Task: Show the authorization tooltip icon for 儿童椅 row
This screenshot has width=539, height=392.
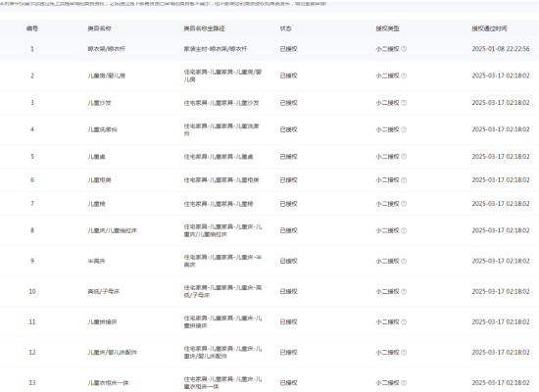Action: click(404, 204)
